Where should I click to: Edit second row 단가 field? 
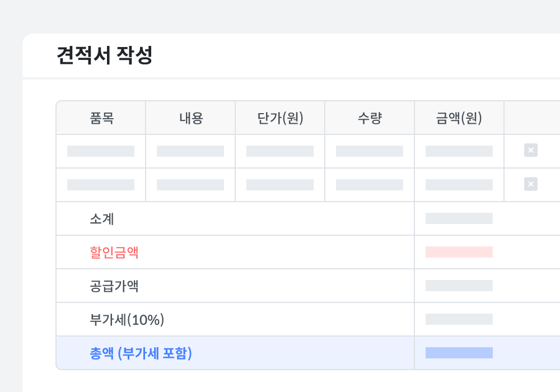280,185
